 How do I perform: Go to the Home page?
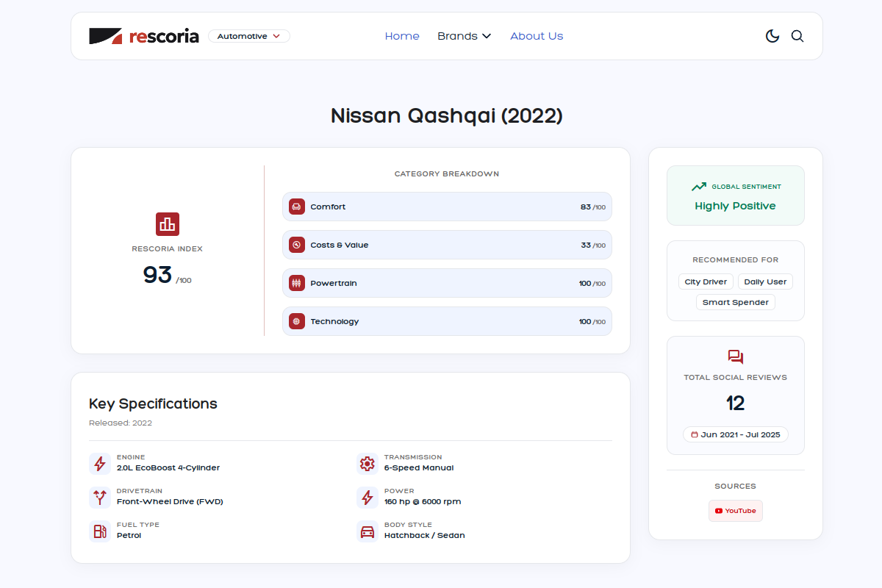tap(402, 36)
